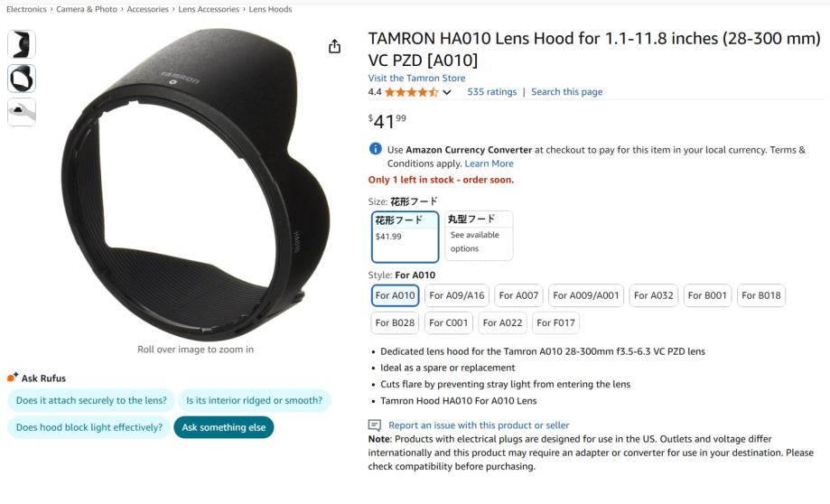This screenshot has height=504, width=830.
Task: Select the For A09/A16 style
Action: pyautogui.click(x=457, y=295)
